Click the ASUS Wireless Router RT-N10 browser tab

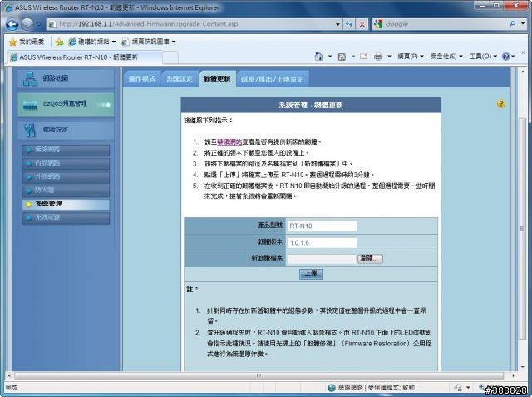(85, 57)
